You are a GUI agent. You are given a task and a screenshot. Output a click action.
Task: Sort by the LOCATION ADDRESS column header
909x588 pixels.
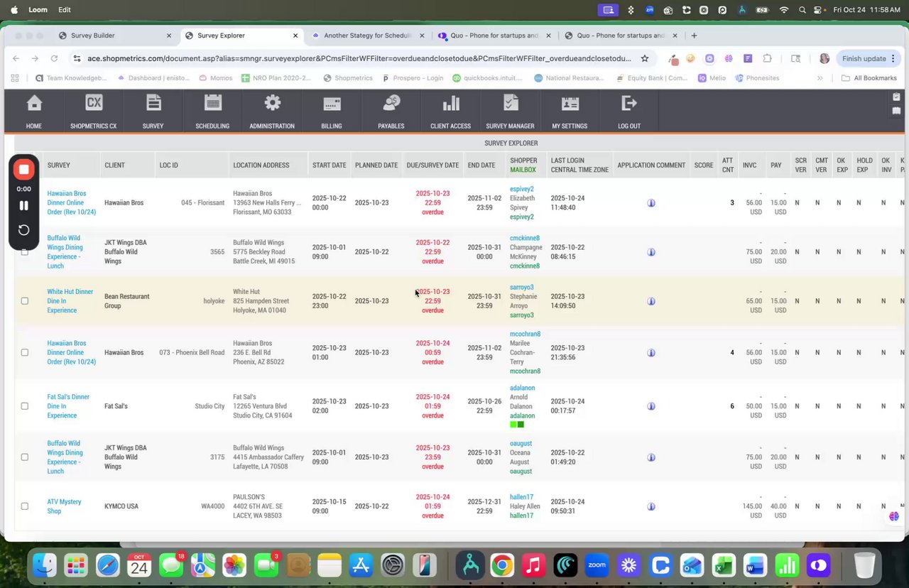pyautogui.click(x=261, y=165)
